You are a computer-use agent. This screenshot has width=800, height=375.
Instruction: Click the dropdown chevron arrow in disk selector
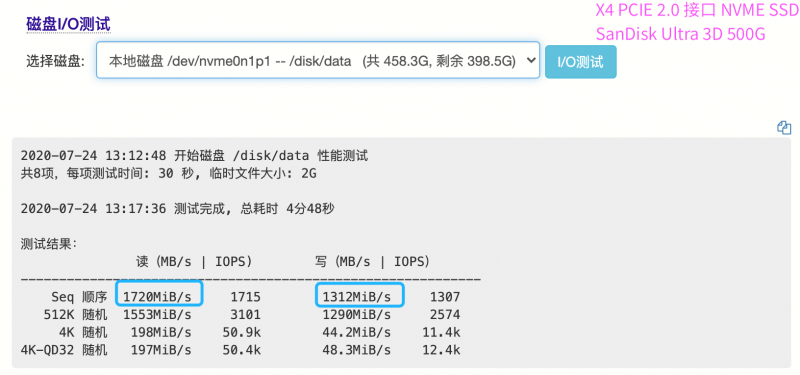531,60
